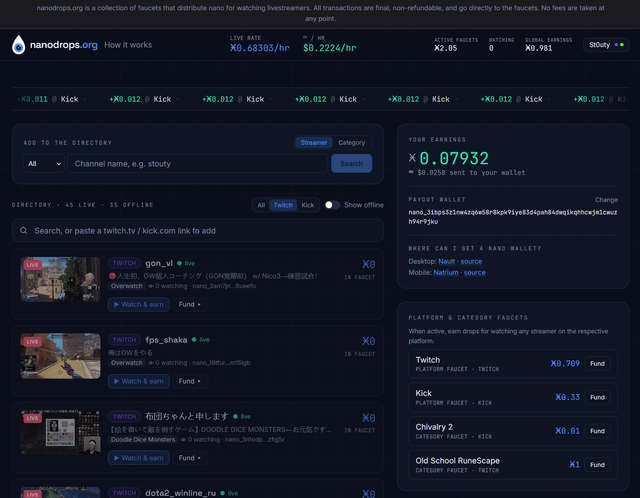The height and width of the screenshot is (498, 640).
Task: Open the Doodle Dice Monsters stream thumbnail
Action: pos(60,433)
